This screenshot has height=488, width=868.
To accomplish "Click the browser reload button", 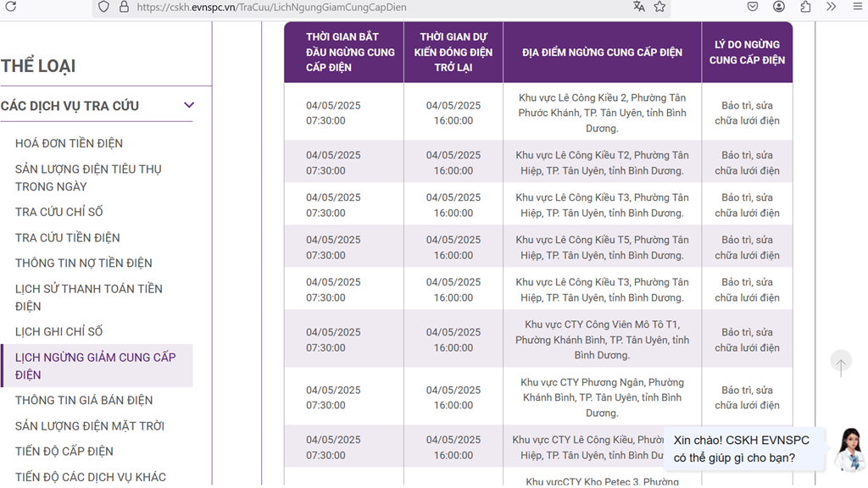I will coord(11,7).
